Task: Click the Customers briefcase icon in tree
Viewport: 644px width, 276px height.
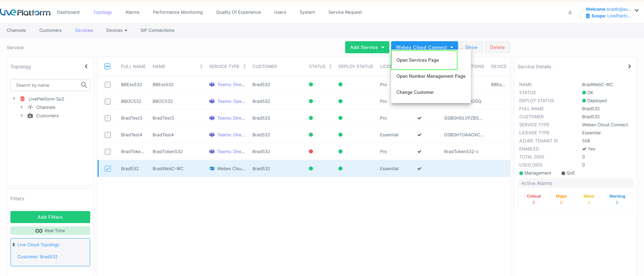Action: point(30,116)
